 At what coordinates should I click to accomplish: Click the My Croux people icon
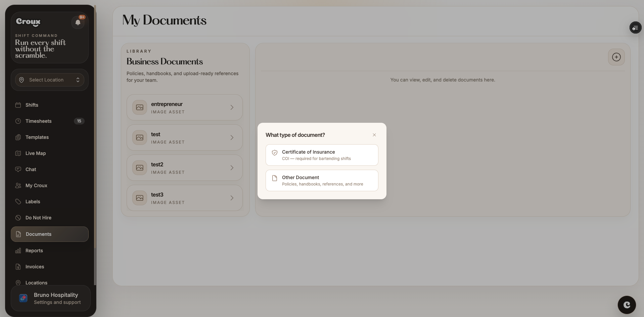(x=18, y=186)
